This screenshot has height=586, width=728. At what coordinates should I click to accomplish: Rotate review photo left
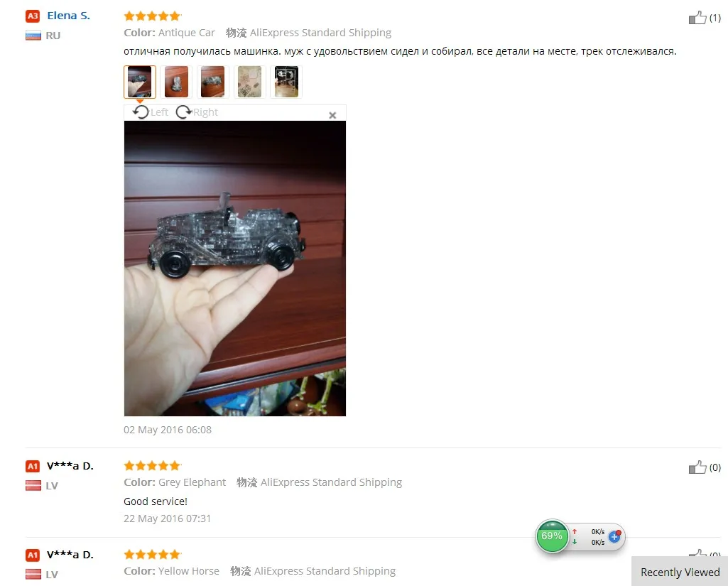(150, 112)
